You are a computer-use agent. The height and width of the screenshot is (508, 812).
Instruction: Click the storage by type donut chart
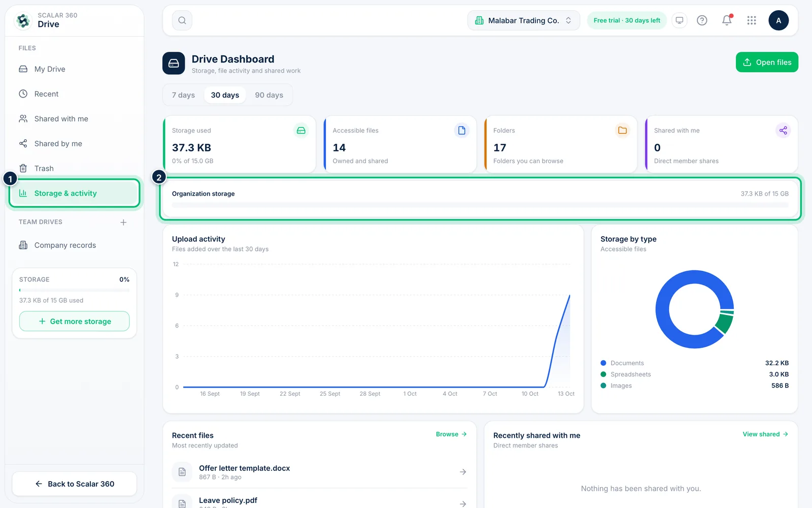[x=694, y=309]
